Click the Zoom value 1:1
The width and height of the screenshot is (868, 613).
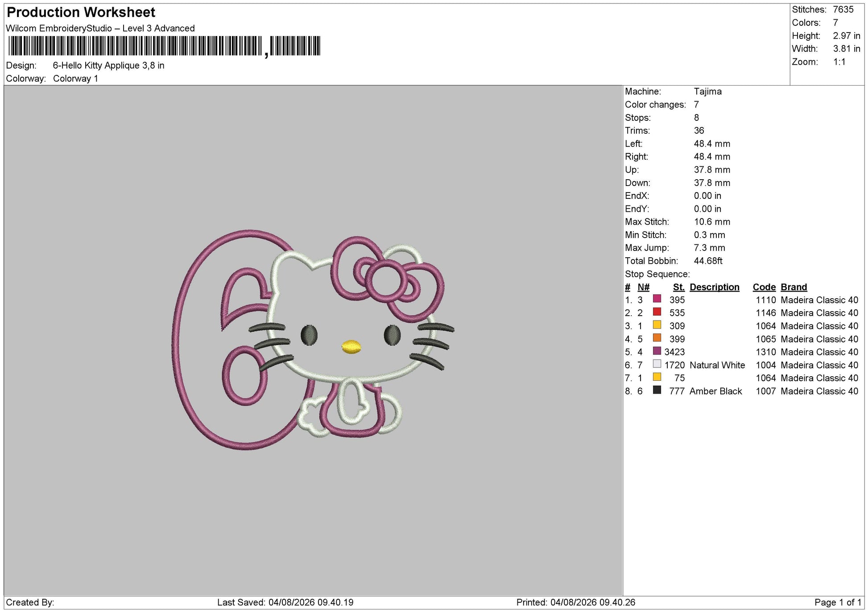(839, 62)
